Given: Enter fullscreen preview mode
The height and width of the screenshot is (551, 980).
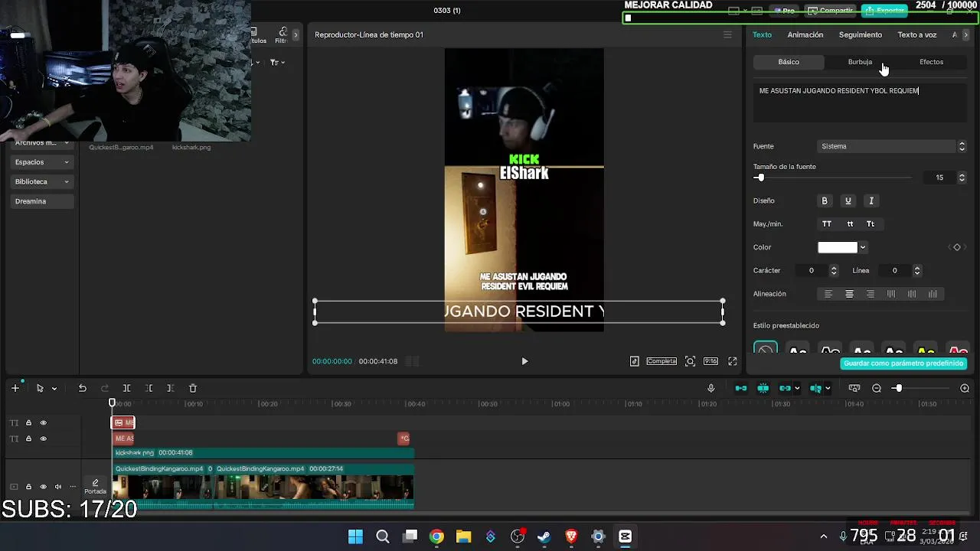Looking at the screenshot, I should [733, 361].
